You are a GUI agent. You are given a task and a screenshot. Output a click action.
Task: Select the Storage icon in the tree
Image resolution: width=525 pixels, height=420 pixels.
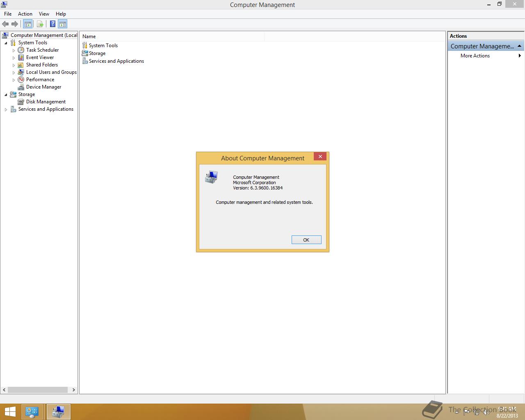[13, 94]
